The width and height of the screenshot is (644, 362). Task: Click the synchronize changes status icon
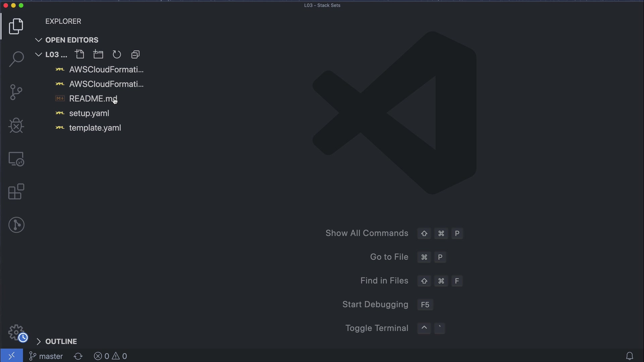78,356
